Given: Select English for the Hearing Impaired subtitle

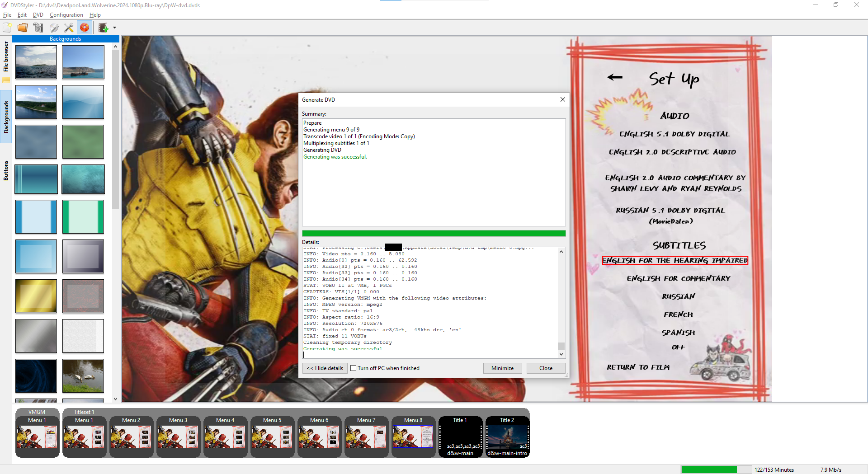Looking at the screenshot, I should pos(675,260).
